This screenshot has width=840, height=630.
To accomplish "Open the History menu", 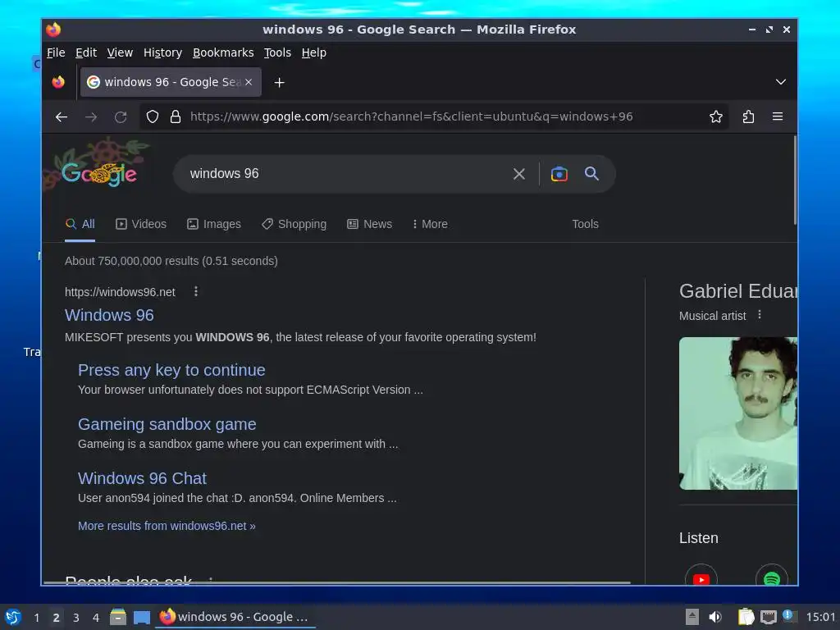I will (x=162, y=52).
